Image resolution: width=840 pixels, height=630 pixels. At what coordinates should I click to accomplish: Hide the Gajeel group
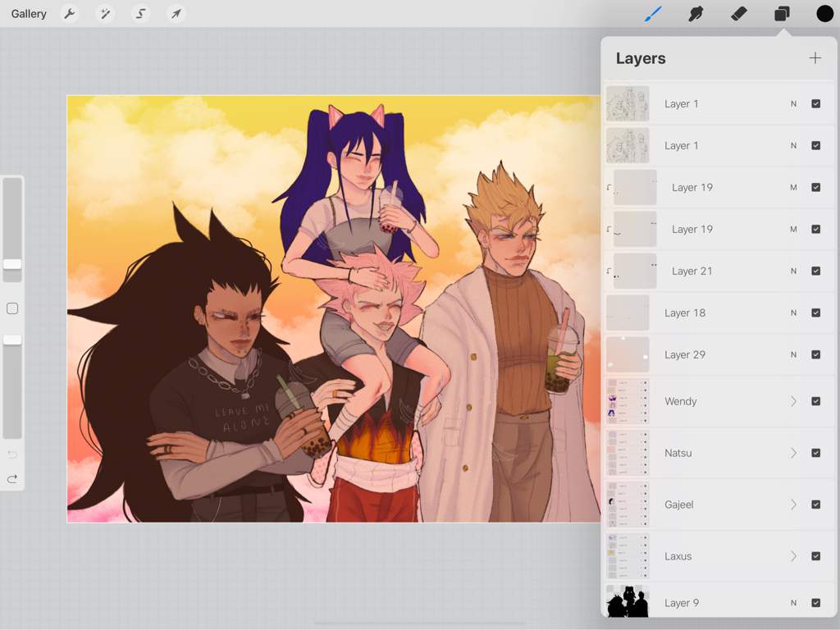[x=815, y=504]
